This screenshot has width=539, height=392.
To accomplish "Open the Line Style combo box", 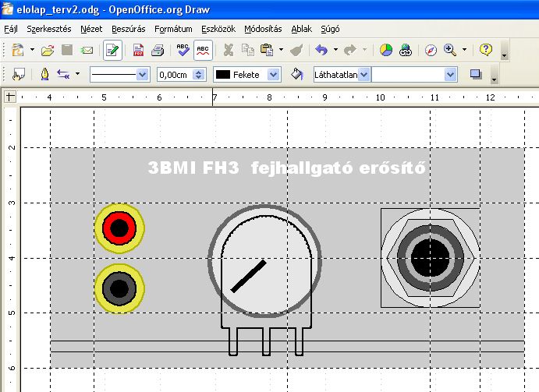I will pyautogui.click(x=120, y=75).
